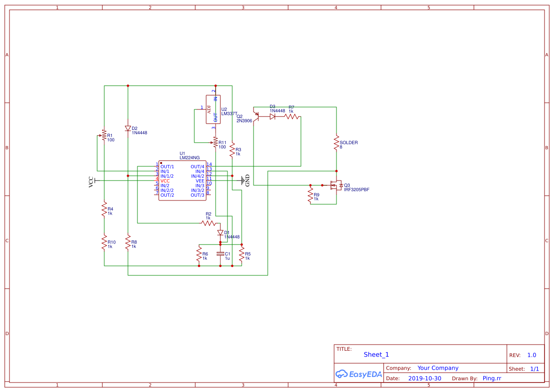Screen dimensions: 554x392
Task: Select diode D2 1N4448 symbol
Action: [x=127, y=128]
